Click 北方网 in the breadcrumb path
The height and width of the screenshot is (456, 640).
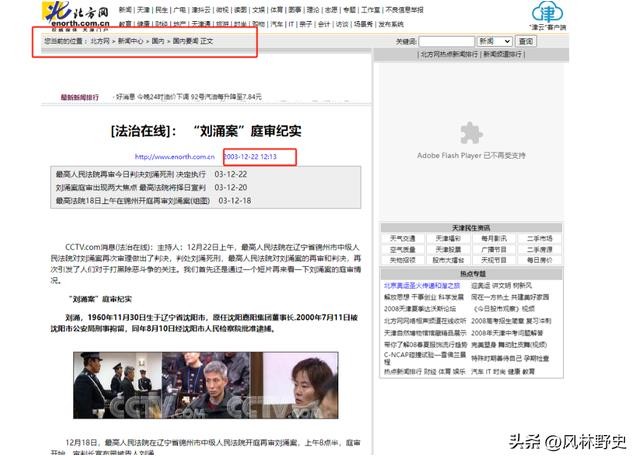[99, 43]
